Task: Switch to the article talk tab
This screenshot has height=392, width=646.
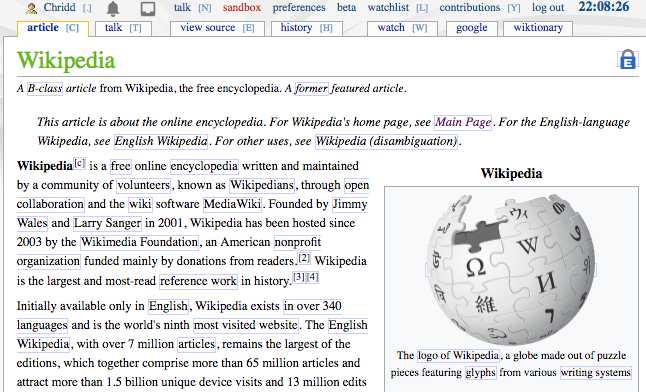Action: click(123, 28)
